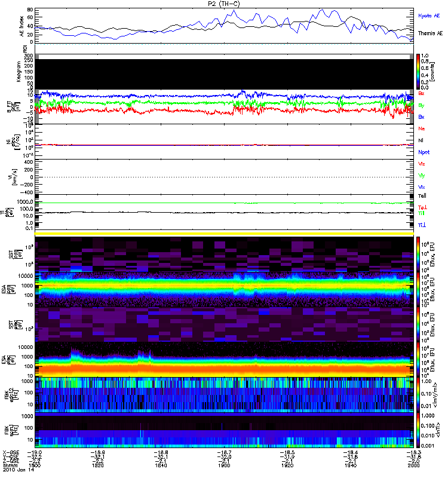448x478 pixels.
Task: Click the X-GSE value -19.0
Action: (x=35, y=453)
